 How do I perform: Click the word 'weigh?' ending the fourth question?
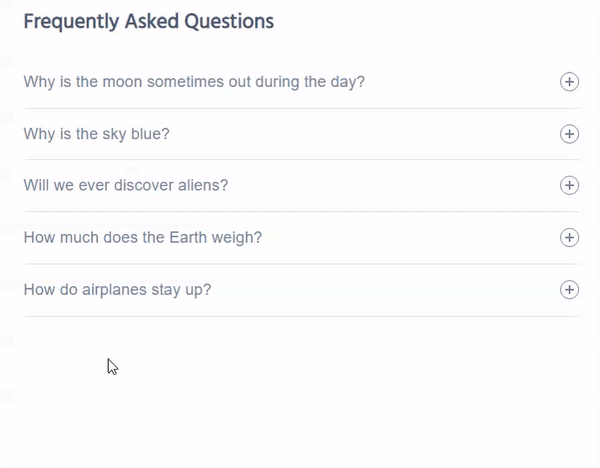[x=237, y=238]
